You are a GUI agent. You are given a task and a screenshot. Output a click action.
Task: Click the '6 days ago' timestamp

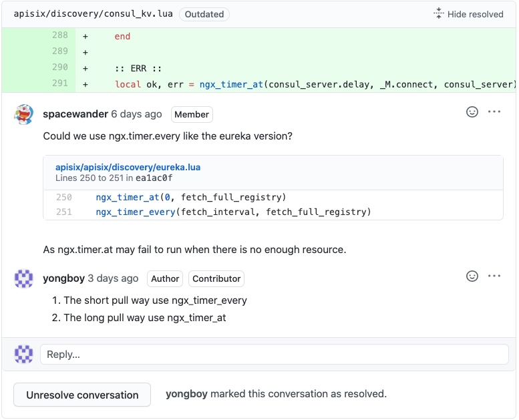tap(136, 114)
